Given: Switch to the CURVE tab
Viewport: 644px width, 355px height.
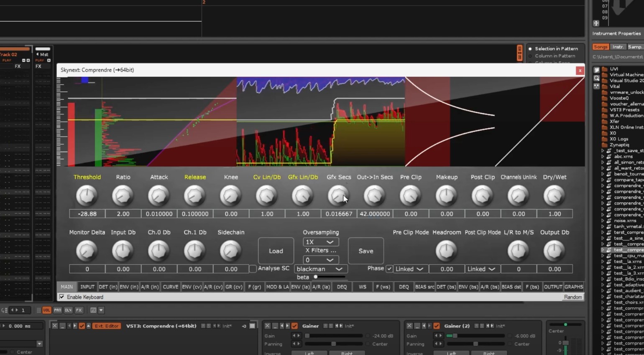Looking at the screenshot, I should 170,287.
